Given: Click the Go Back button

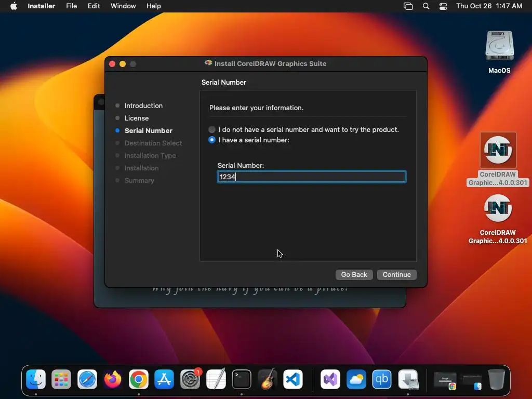Looking at the screenshot, I should (x=354, y=274).
